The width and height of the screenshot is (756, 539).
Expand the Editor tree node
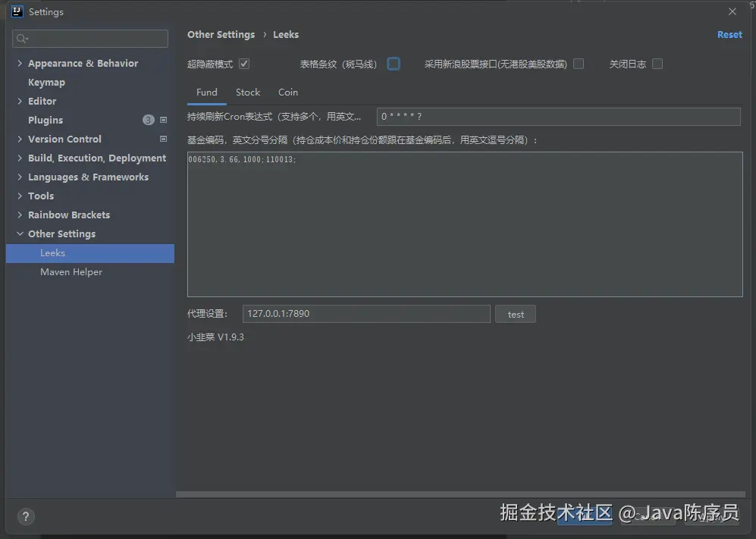pyautogui.click(x=20, y=102)
